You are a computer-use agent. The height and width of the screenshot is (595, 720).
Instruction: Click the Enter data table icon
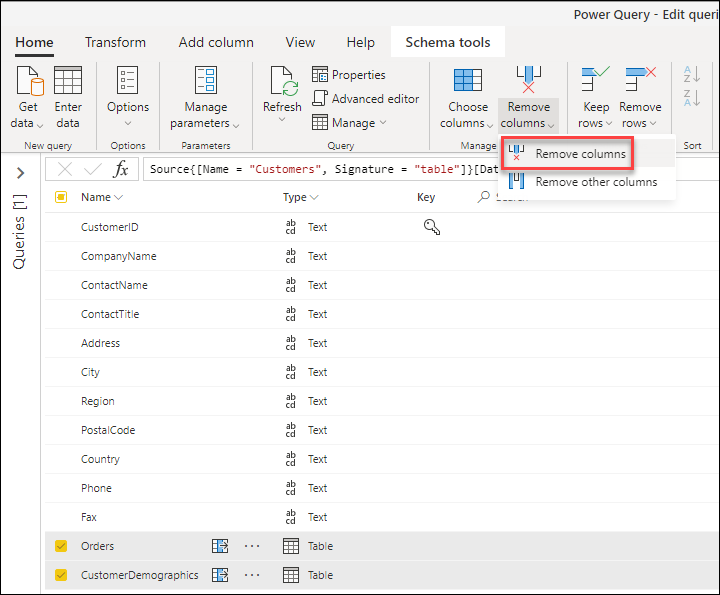[68, 80]
